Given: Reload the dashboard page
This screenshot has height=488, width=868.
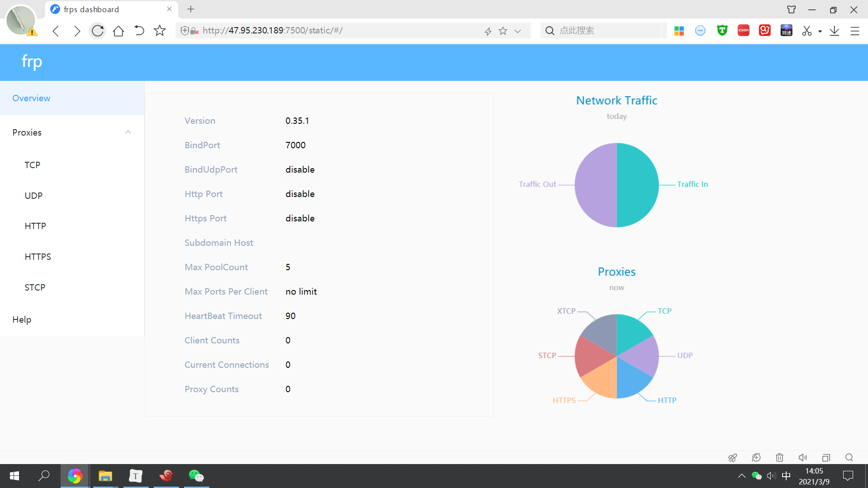Looking at the screenshot, I should click(x=97, y=31).
